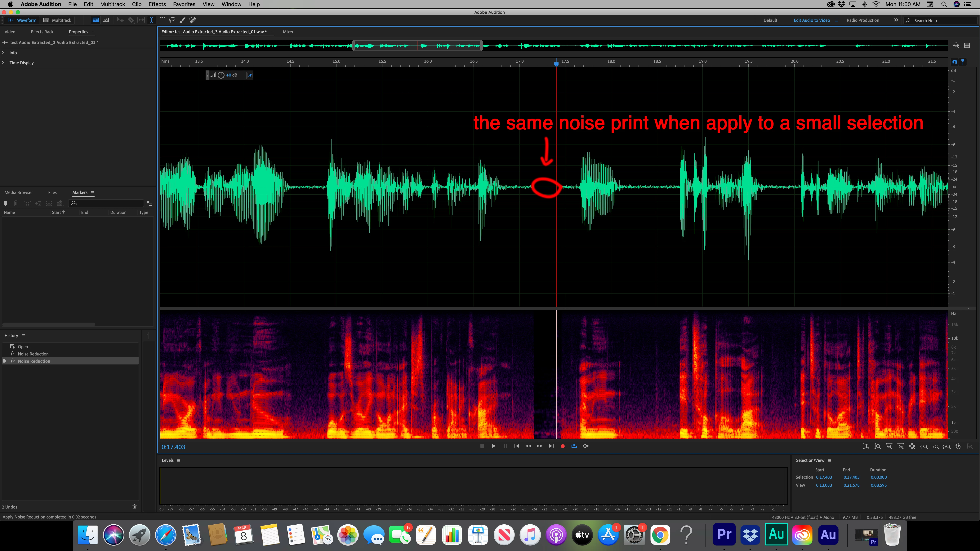980x551 pixels.
Task: Click the record button in transport
Action: [x=563, y=446]
